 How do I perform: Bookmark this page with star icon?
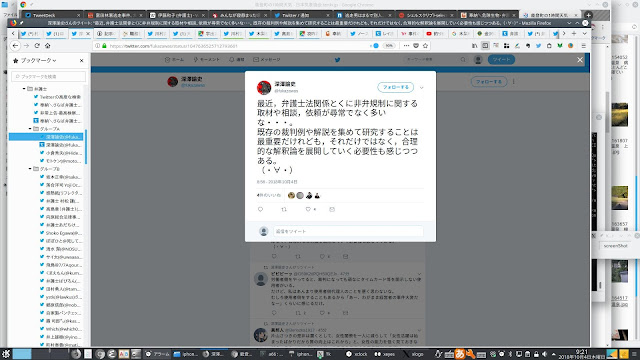(425, 46)
